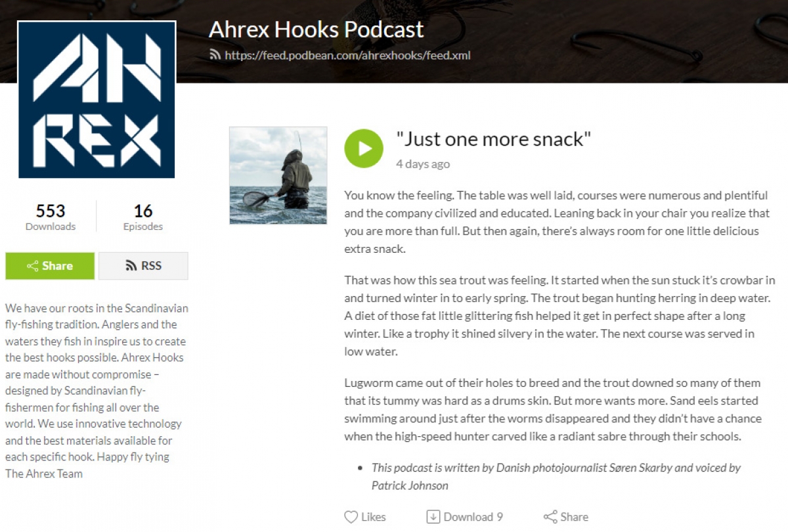Click the 553 Downloads counter
788x532 pixels.
coord(51,217)
